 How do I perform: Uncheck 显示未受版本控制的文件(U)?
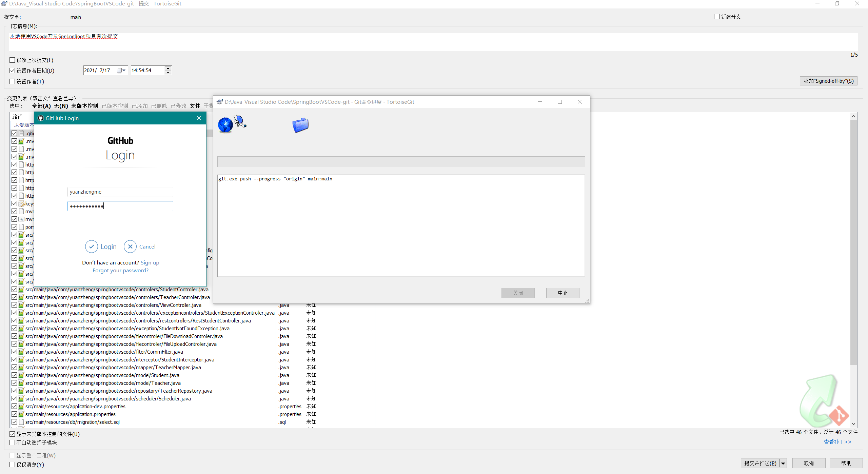coord(12,434)
